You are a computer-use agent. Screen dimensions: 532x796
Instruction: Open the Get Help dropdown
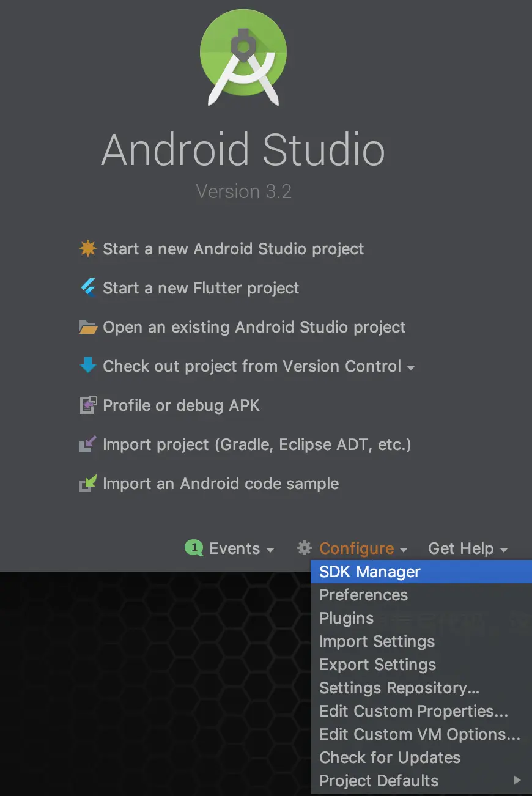[468, 548]
